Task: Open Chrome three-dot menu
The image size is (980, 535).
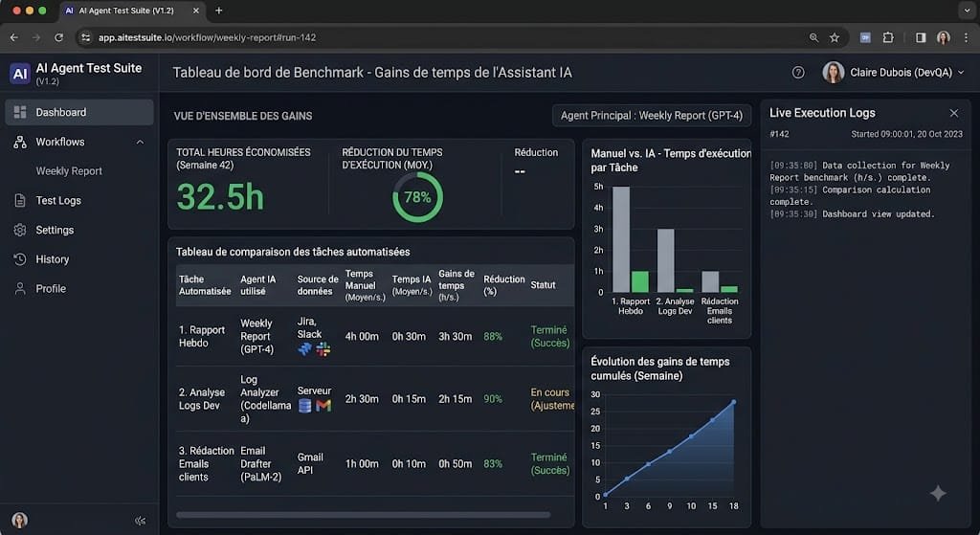Action: click(x=967, y=37)
